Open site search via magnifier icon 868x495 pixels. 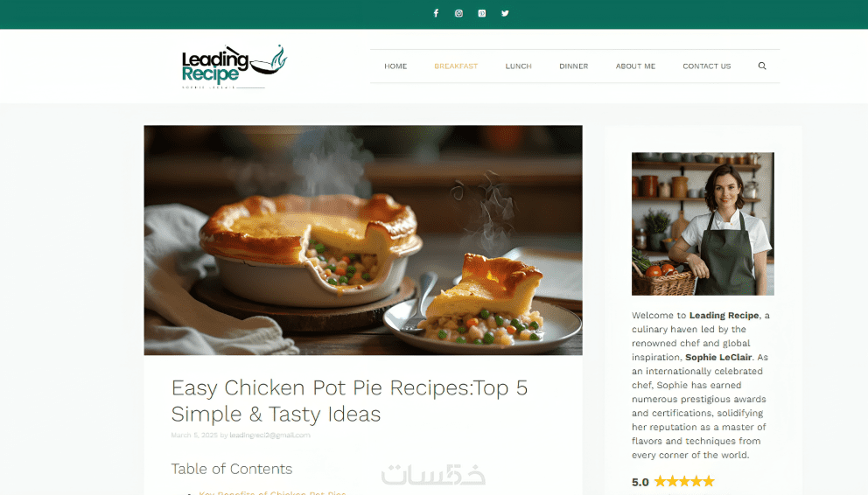click(762, 66)
